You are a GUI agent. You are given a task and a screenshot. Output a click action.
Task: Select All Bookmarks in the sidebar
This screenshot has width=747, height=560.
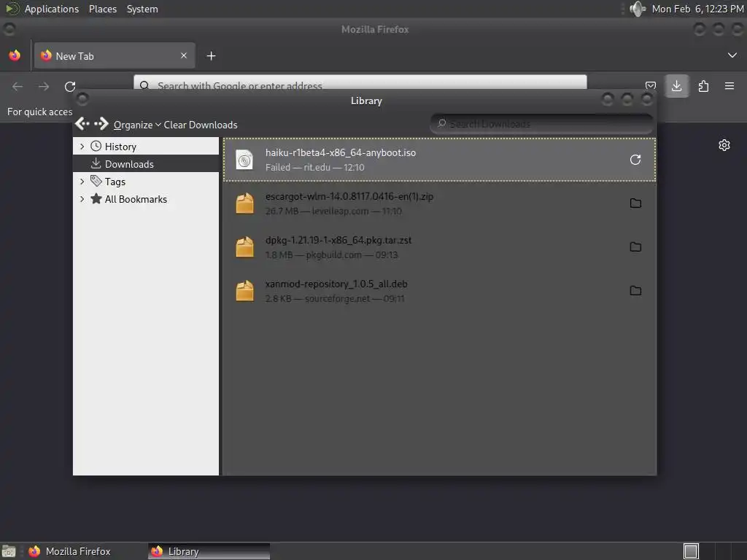(146, 199)
